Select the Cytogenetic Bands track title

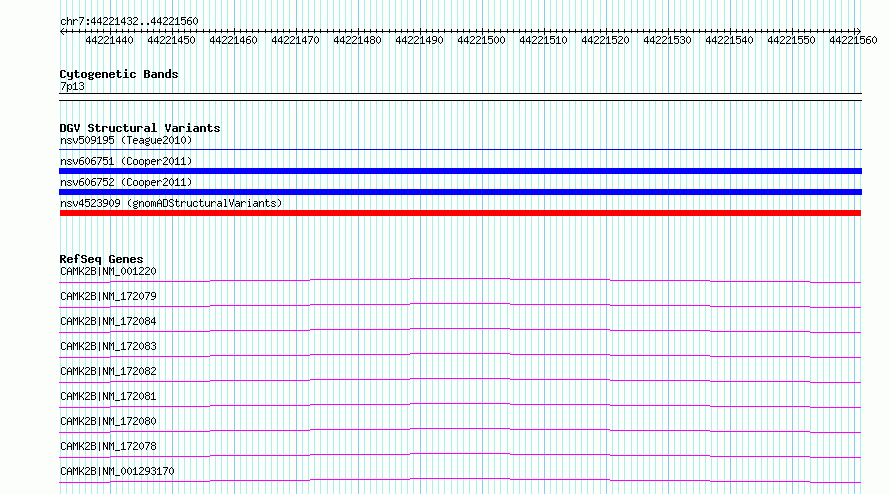[119, 74]
